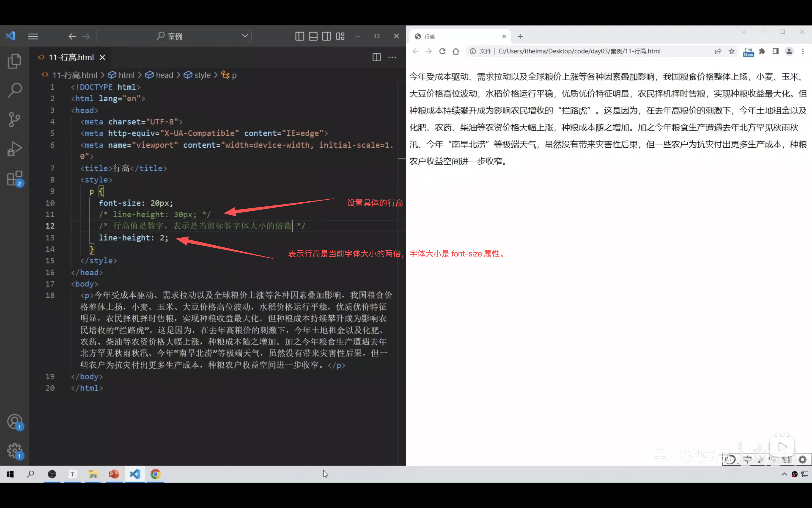Open the Windows Start menu

(x=10, y=474)
